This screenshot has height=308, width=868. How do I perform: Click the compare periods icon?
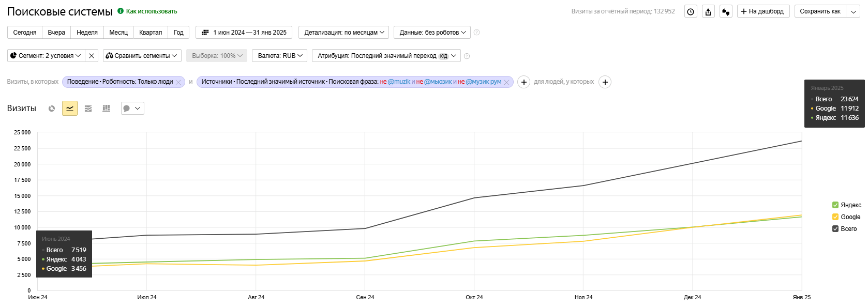click(x=726, y=11)
